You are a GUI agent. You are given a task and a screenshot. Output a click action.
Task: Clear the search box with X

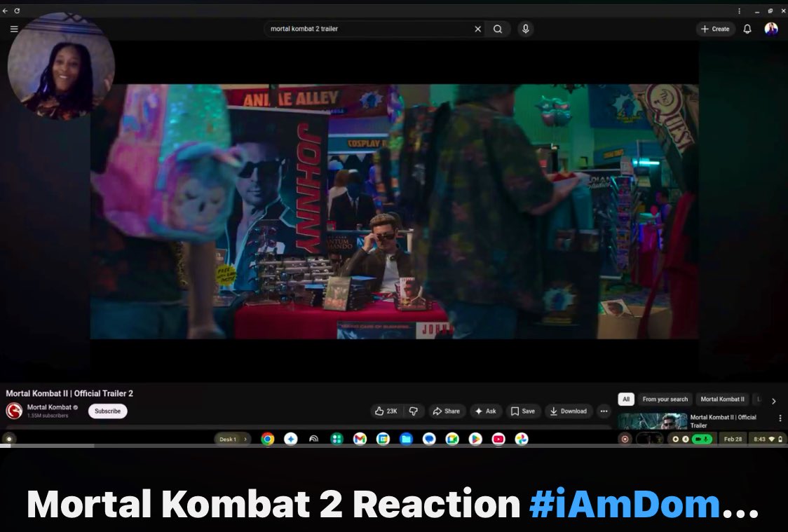coord(478,29)
